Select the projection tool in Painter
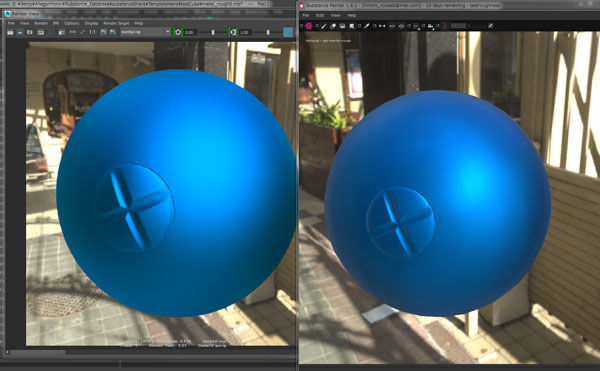 coord(342,26)
